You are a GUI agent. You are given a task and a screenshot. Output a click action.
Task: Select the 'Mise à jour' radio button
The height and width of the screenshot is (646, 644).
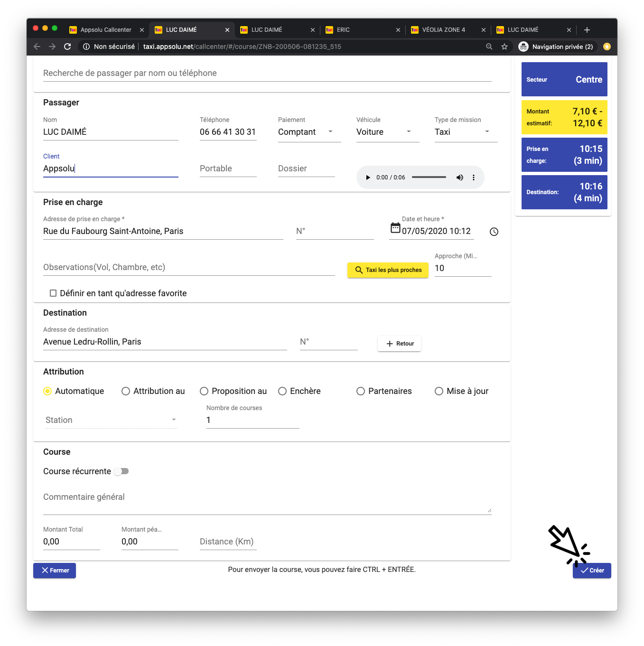(439, 391)
